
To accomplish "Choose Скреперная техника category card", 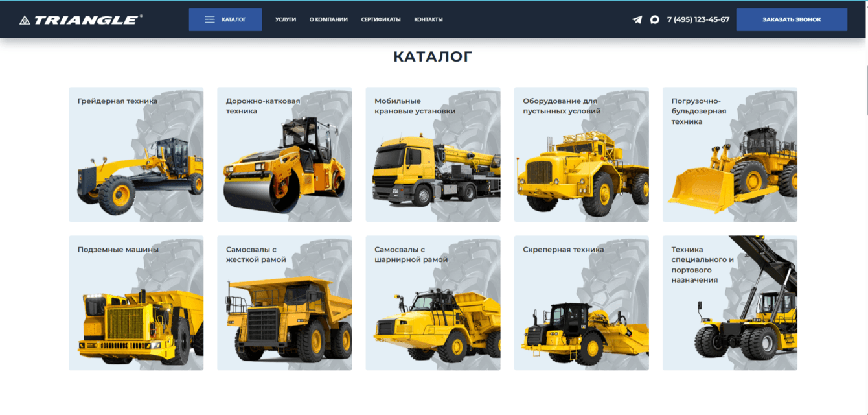I will click(x=581, y=303).
